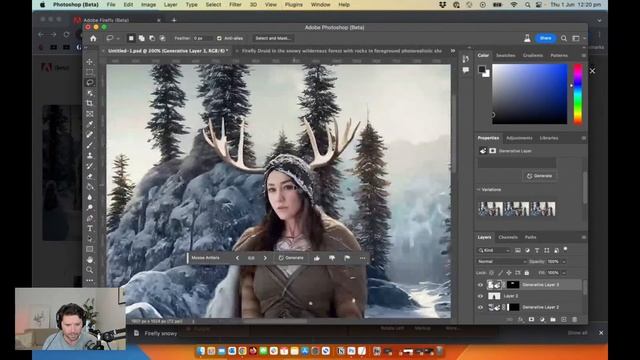Open the Layers panel flyout menu

[584, 237]
